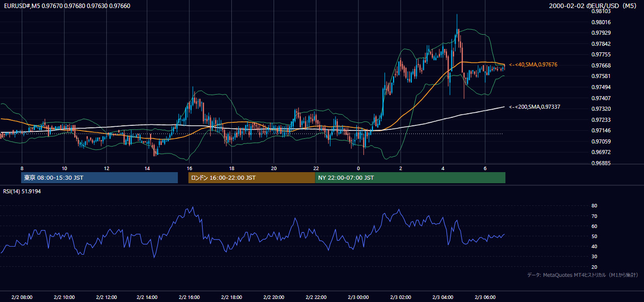Click the RSI 40 level label
644x302 pixels.
click(594, 246)
